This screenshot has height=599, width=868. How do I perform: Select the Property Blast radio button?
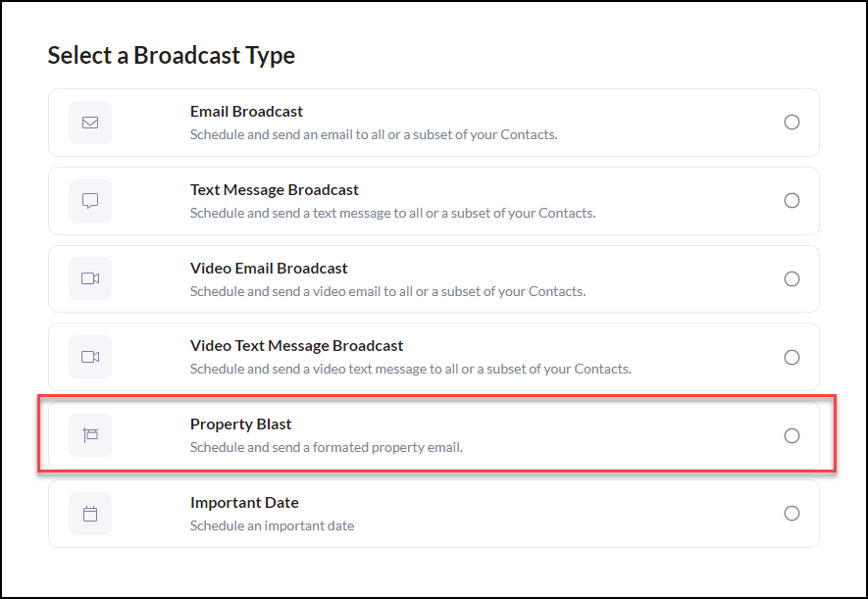(x=791, y=435)
